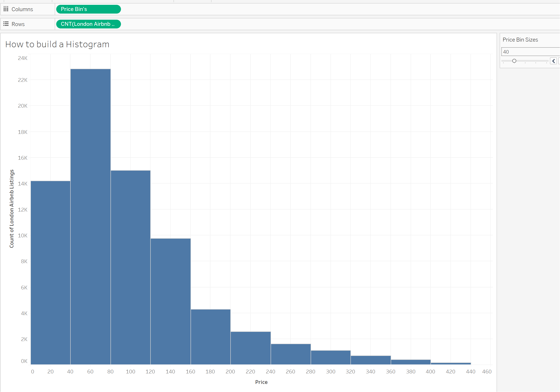Click the Price x-axis title
Viewport: 560px width, 392px height.
point(261,382)
